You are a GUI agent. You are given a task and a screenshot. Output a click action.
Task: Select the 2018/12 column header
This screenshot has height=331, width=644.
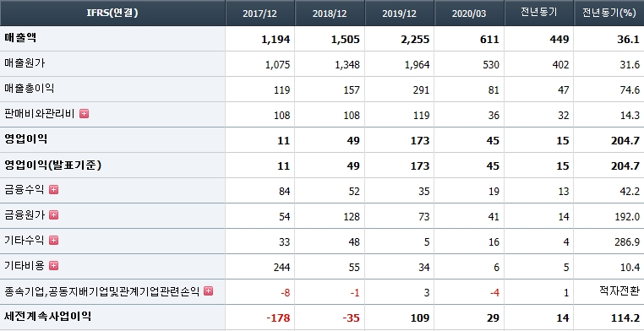click(330, 14)
